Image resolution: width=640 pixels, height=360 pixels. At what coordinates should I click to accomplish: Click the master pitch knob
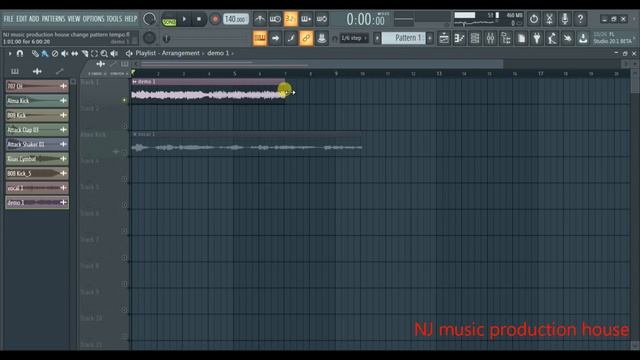[x=149, y=38]
